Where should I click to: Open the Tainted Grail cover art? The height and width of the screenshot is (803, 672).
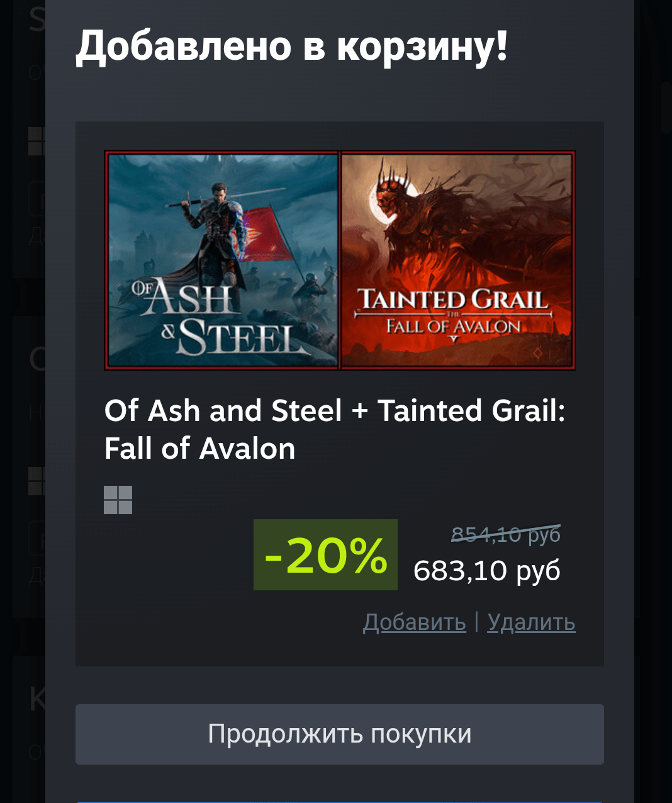click(x=457, y=260)
